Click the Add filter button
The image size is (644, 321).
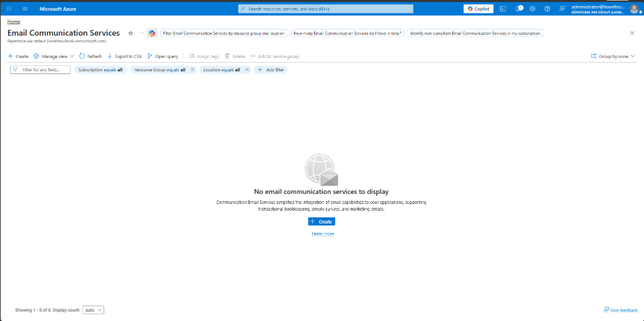pyautogui.click(x=271, y=70)
